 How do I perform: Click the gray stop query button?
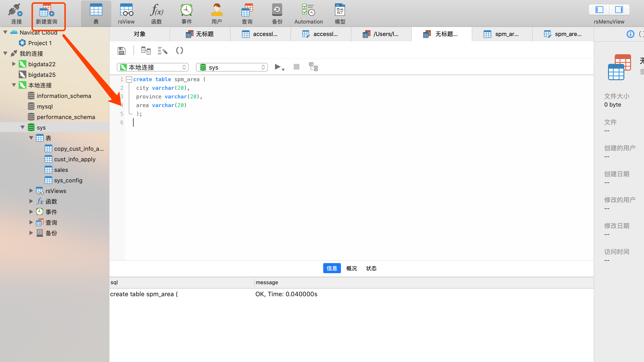(x=296, y=67)
